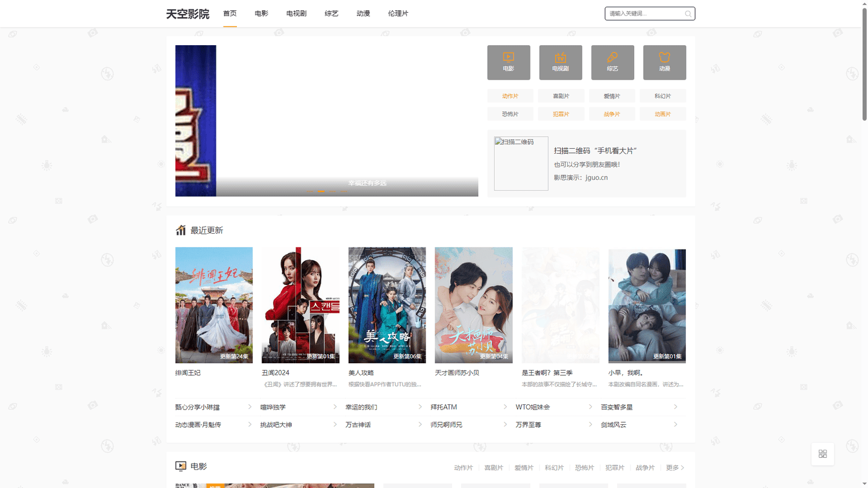The image size is (868, 488).
Task: Open the 电影 category tile with play icon
Action: pos(509,63)
